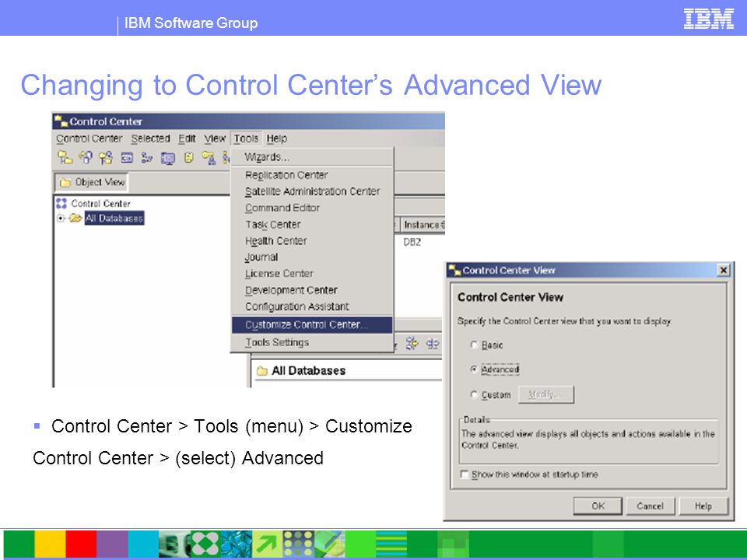Open Replication Center from its toolbar icon
The image size is (747, 560).
point(86,158)
